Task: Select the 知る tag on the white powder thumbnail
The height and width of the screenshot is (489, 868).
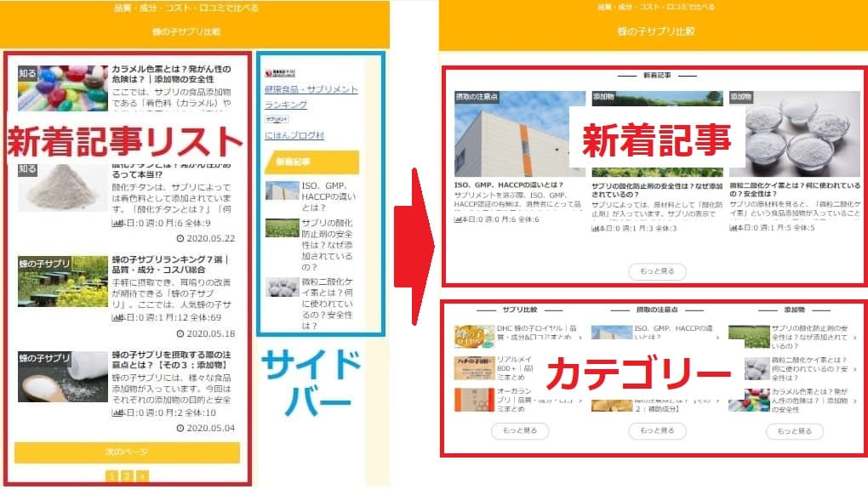Action: pos(27,169)
